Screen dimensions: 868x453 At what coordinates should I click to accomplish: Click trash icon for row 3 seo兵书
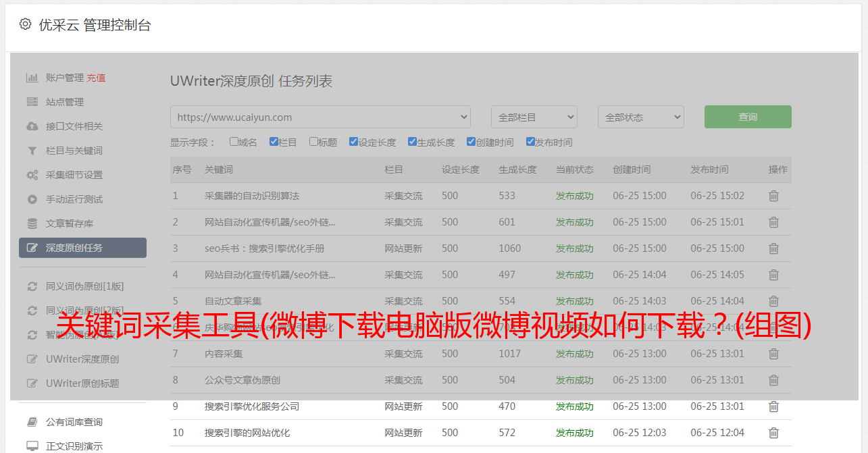[x=773, y=248]
